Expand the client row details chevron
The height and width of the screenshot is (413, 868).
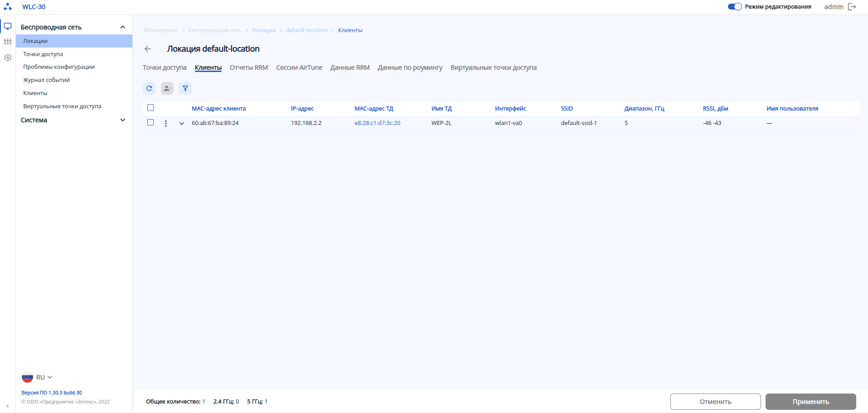tap(182, 123)
